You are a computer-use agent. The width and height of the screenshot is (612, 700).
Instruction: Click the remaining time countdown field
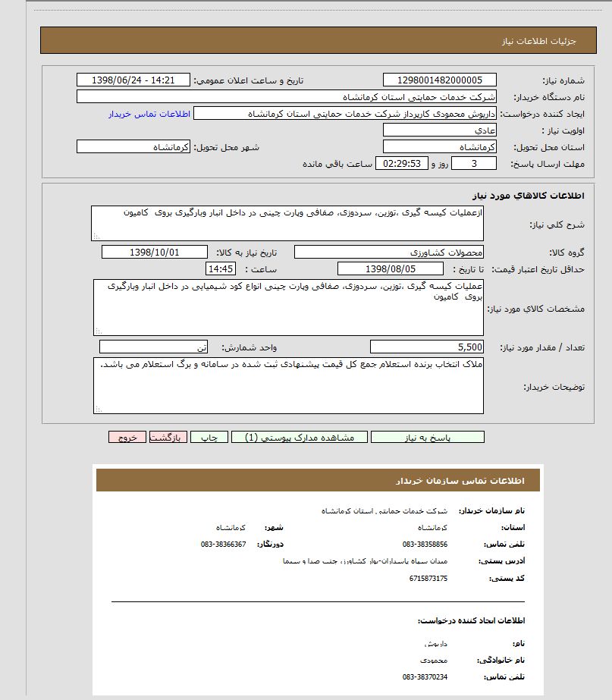pyautogui.click(x=401, y=164)
